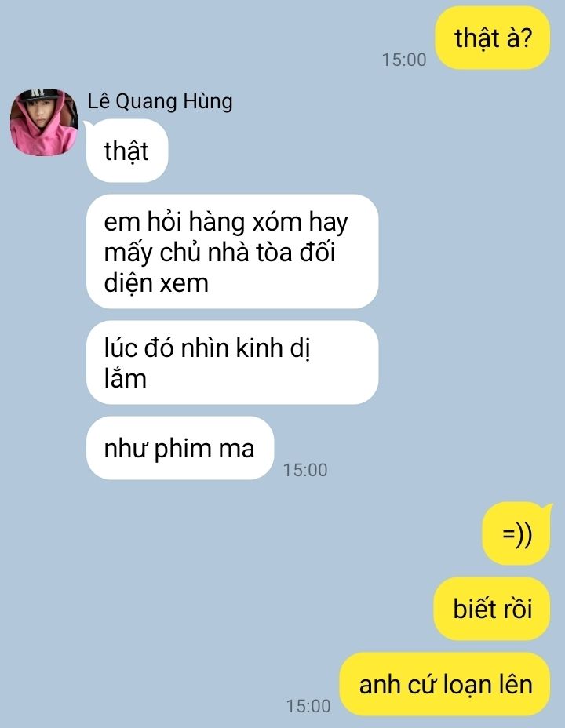
Task: Select the "như phim ma" message bubble
Action: pos(180,448)
